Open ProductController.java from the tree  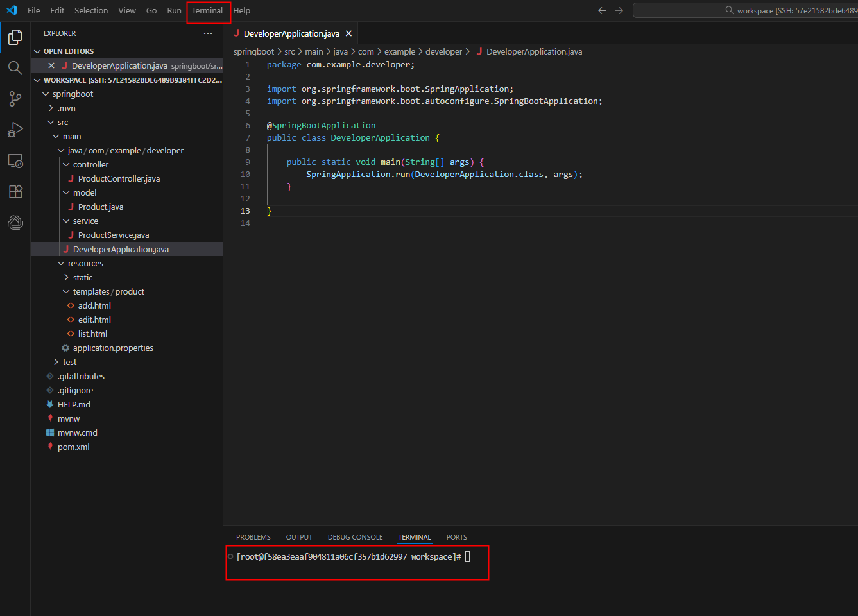(119, 178)
